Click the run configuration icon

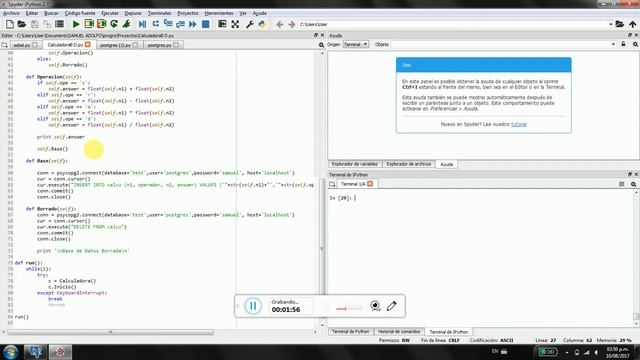click(x=126, y=24)
